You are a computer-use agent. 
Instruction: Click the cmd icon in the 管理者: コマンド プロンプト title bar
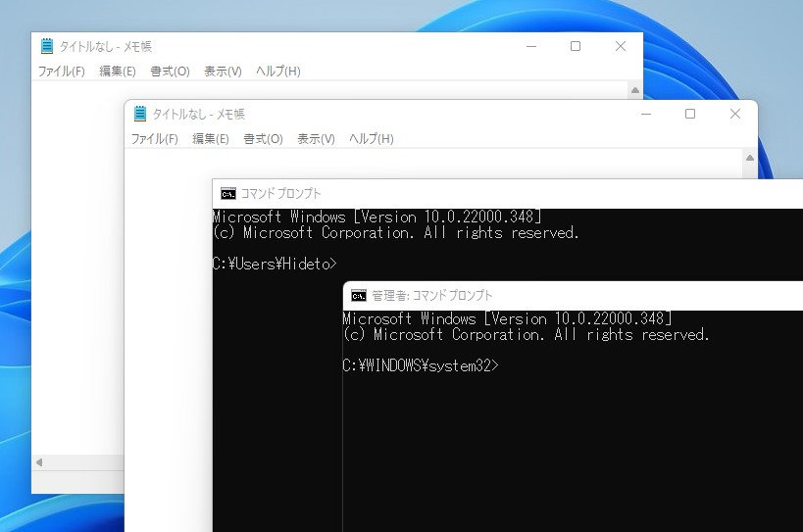point(359,296)
